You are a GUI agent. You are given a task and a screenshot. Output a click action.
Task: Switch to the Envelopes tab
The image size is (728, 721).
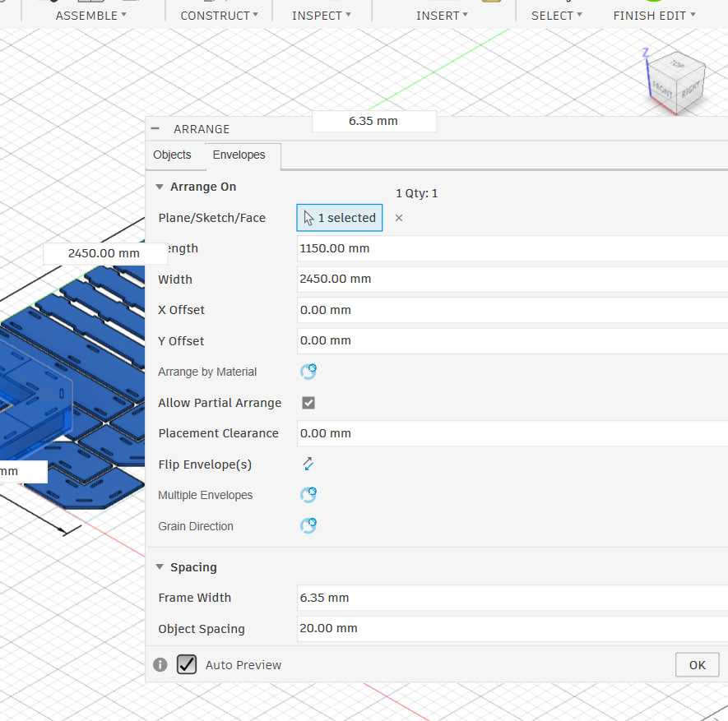[239, 155]
